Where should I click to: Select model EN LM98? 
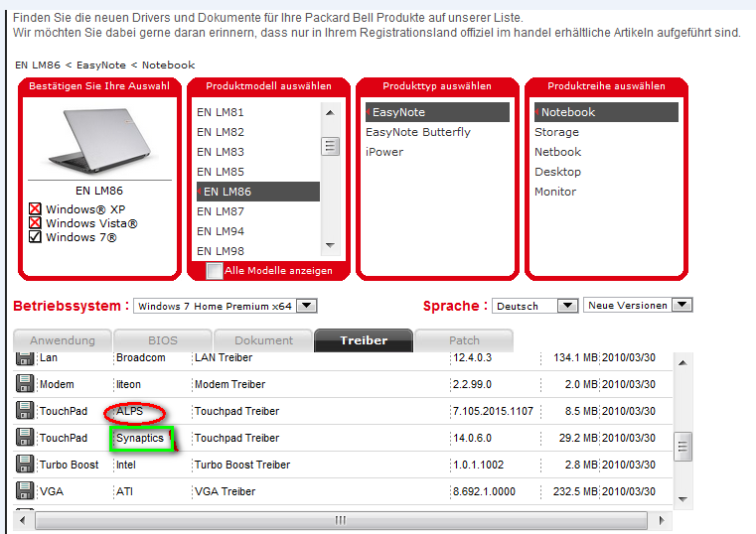pos(221,251)
